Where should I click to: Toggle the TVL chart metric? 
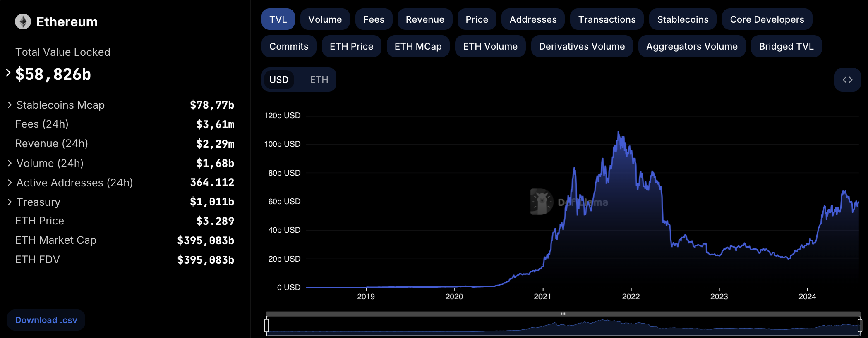[x=278, y=19]
